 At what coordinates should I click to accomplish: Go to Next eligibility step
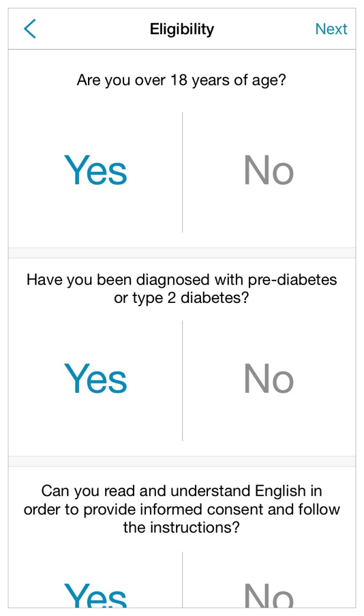[331, 29]
